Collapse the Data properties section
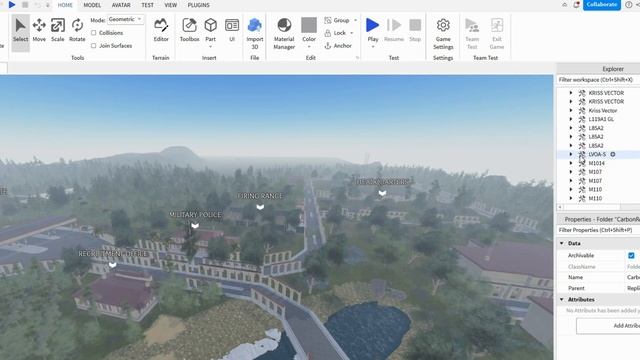Viewport: 640px width, 360px height. click(x=562, y=243)
